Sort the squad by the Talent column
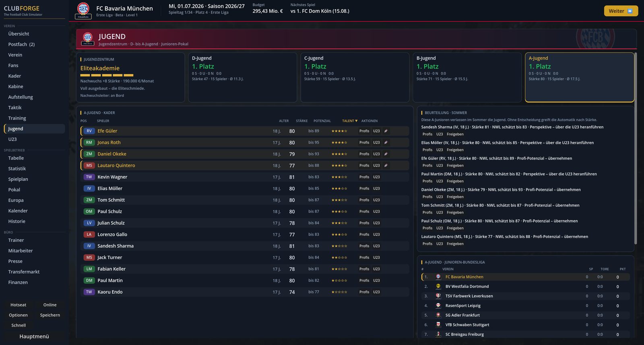The width and height of the screenshot is (644, 345). 350,121
